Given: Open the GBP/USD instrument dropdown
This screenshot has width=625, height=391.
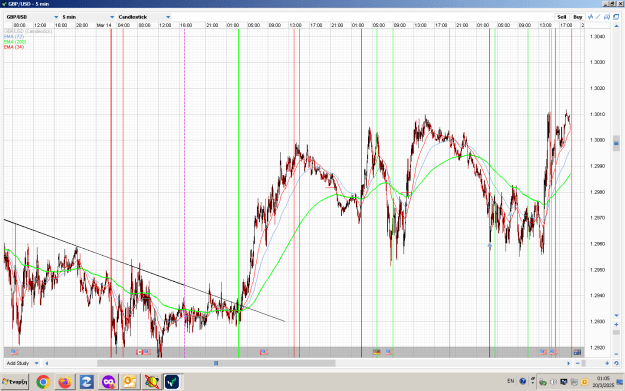Looking at the screenshot, I should coord(32,17).
